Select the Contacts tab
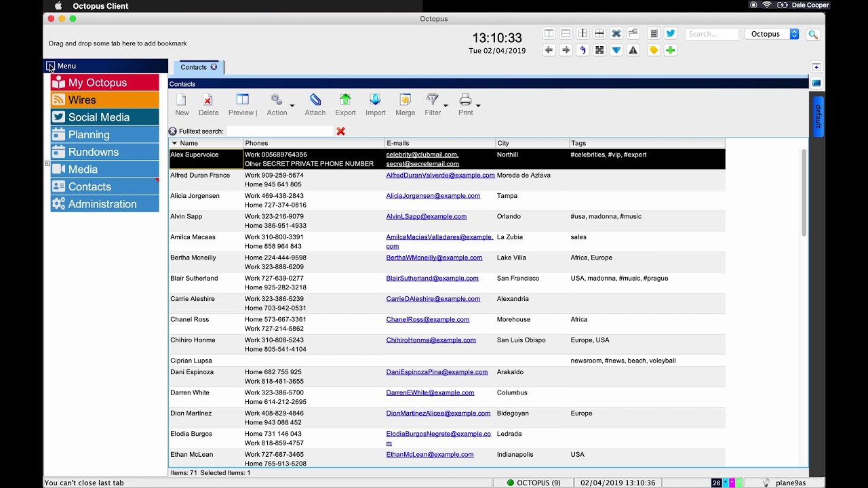Viewport: 868px width, 488px height. click(193, 67)
